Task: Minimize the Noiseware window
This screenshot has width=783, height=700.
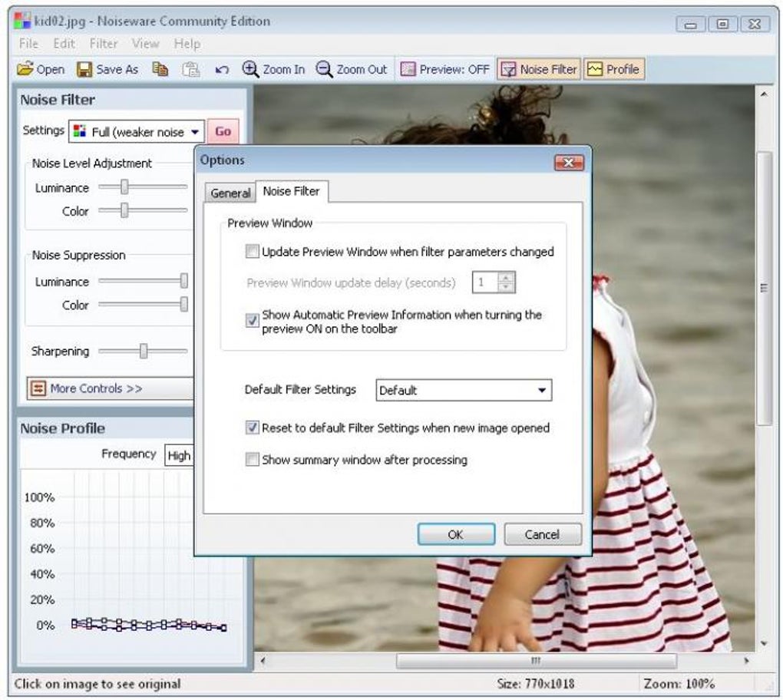Action: coord(691,24)
